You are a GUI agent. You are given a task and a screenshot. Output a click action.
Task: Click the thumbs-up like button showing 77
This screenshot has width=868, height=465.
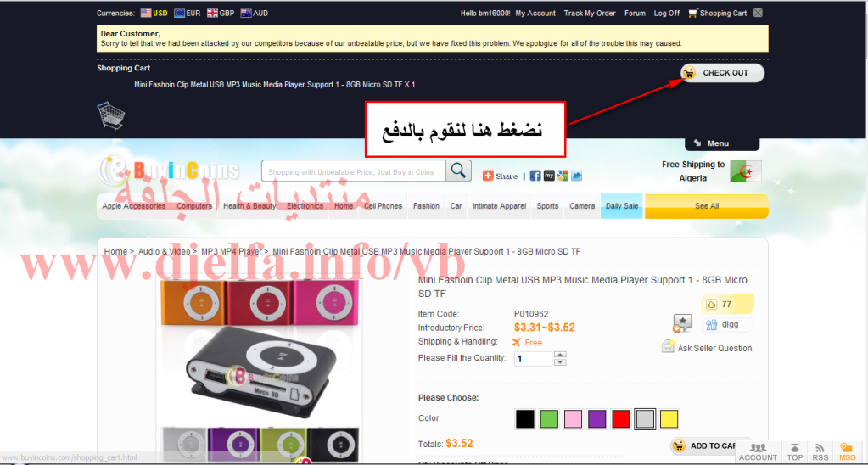click(727, 304)
